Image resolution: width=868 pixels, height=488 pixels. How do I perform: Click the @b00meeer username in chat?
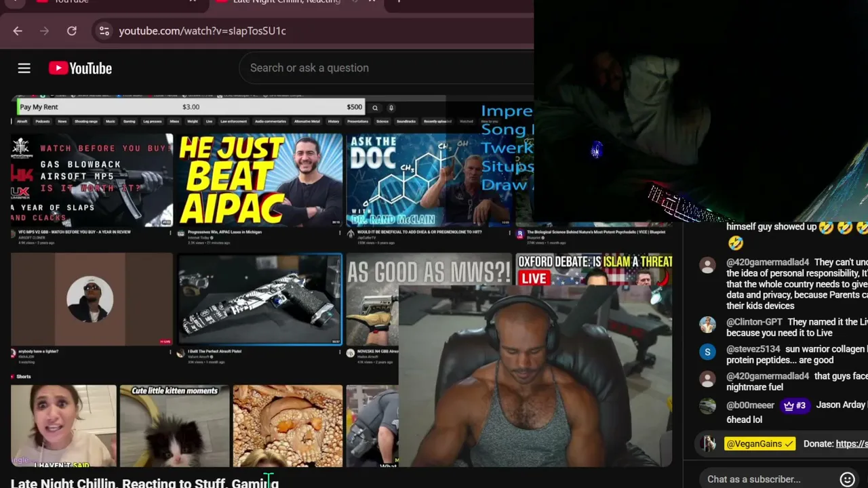point(750,405)
